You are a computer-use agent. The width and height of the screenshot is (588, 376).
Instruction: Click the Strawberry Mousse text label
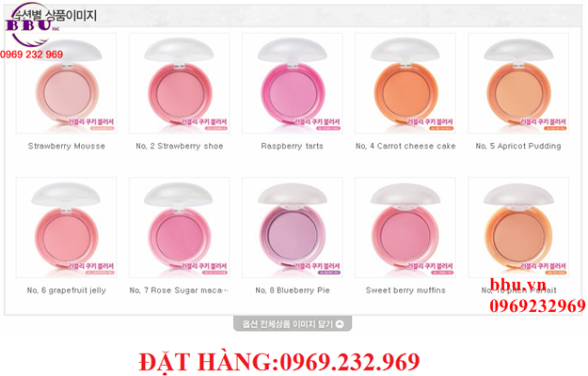click(x=67, y=146)
